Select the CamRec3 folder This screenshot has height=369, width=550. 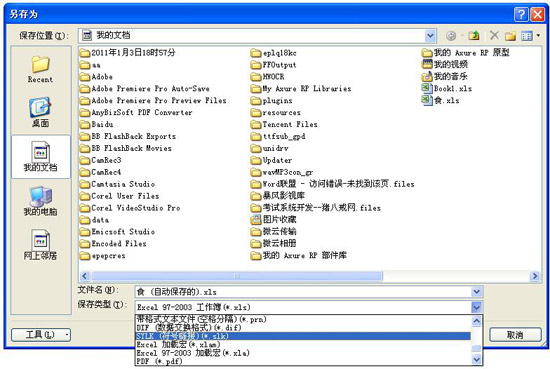click(100, 160)
